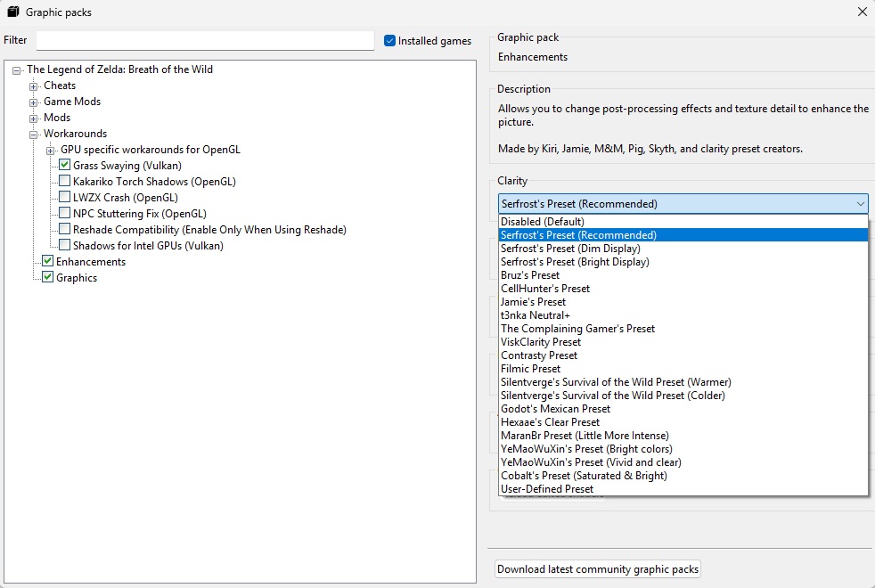The image size is (875, 588).
Task: Select Serfrost's Preset (Bright Display)
Action: click(683, 262)
